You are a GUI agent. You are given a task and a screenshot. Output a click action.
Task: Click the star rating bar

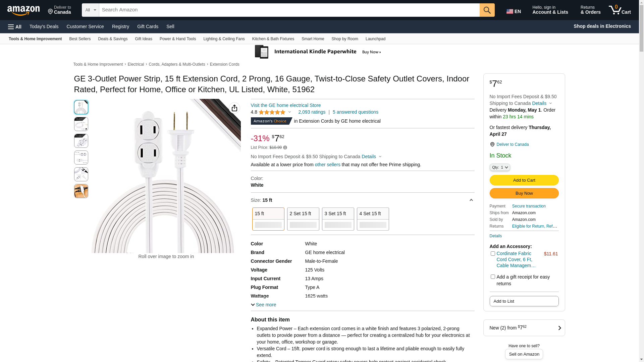(275, 112)
